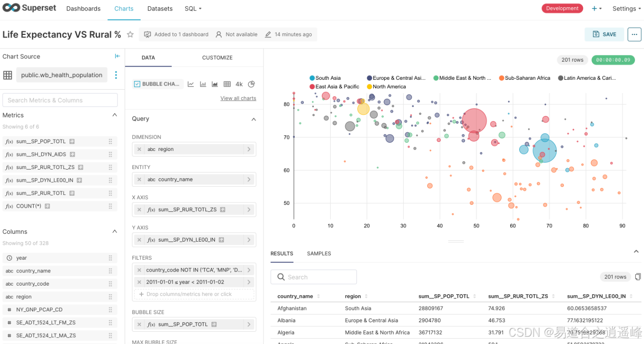Image resolution: width=644 pixels, height=344 pixels.
Task: Toggle Europe & Central Asia legend series
Action: (396, 78)
